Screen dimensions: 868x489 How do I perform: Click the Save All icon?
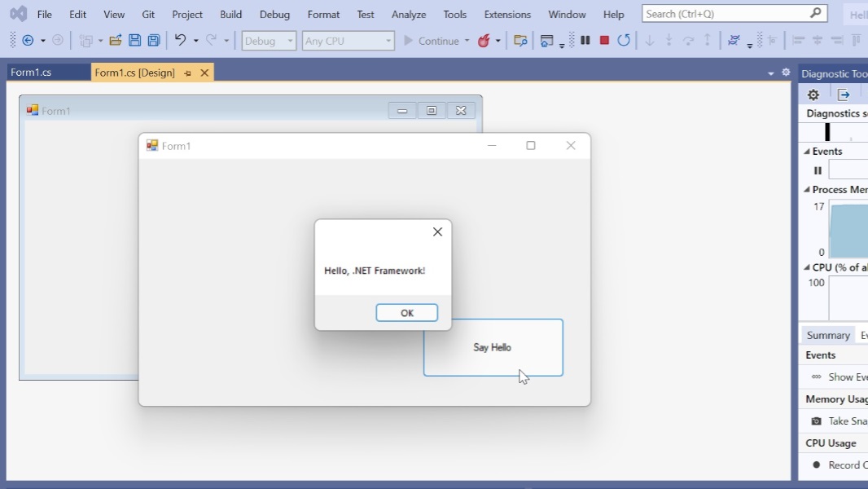click(x=153, y=41)
